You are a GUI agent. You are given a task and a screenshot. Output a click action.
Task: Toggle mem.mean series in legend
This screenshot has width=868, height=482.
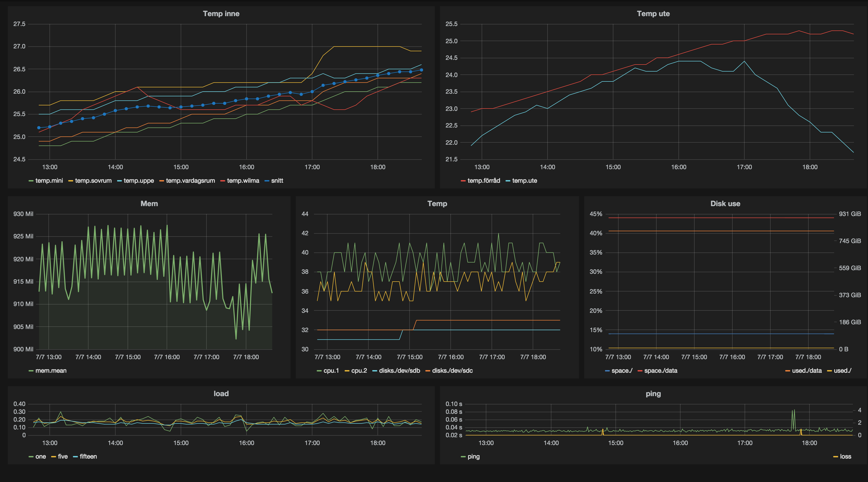point(51,371)
